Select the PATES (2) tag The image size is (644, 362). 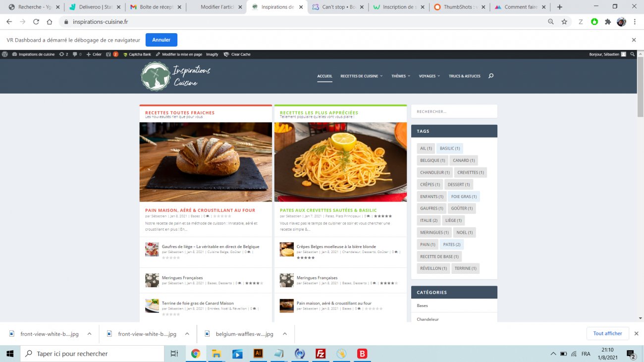(x=452, y=245)
